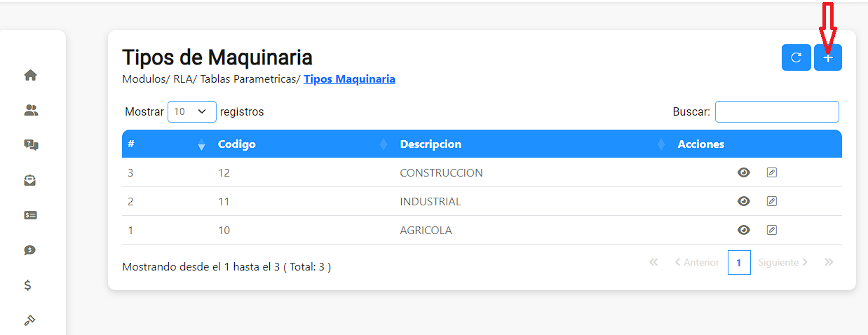This screenshot has height=335, width=868.
Task: Focus the Buscar search field
Action: pyautogui.click(x=777, y=111)
